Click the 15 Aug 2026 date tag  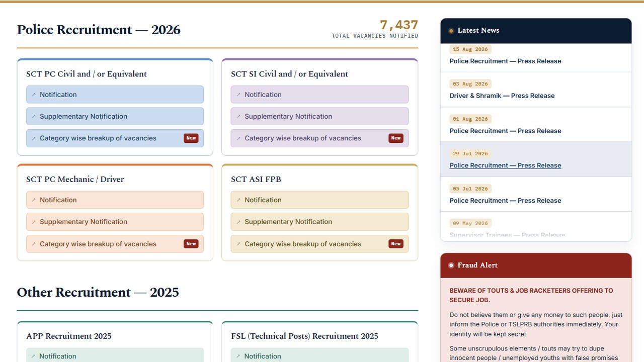click(x=470, y=49)
